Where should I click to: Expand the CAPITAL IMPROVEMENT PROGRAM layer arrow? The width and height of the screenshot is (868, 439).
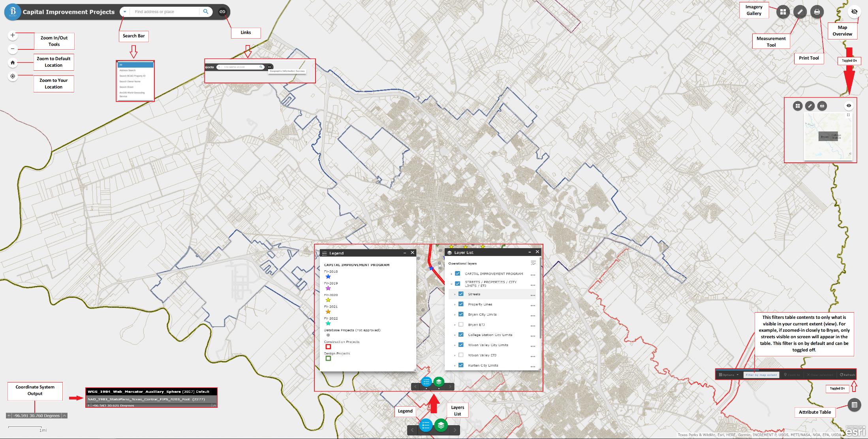pyautogui.click(x=451, y=274)
